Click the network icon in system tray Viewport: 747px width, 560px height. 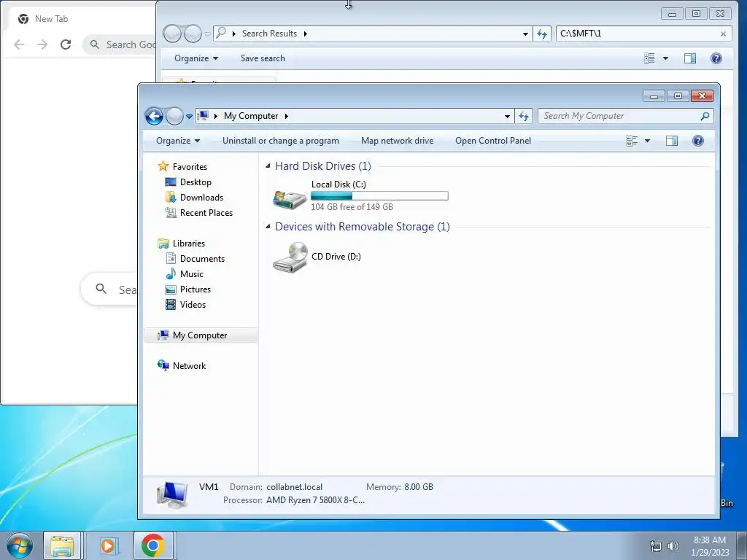coord(656,546)
